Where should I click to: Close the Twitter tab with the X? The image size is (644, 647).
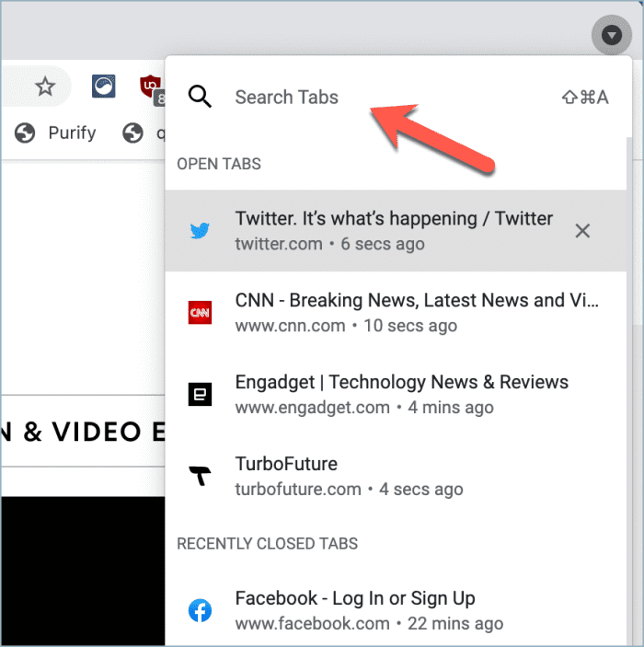point(582,231)
